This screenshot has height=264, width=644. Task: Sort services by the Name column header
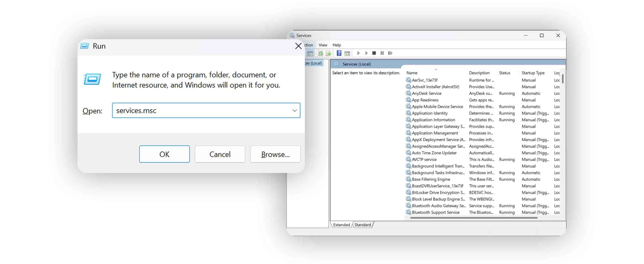[412, 73]
